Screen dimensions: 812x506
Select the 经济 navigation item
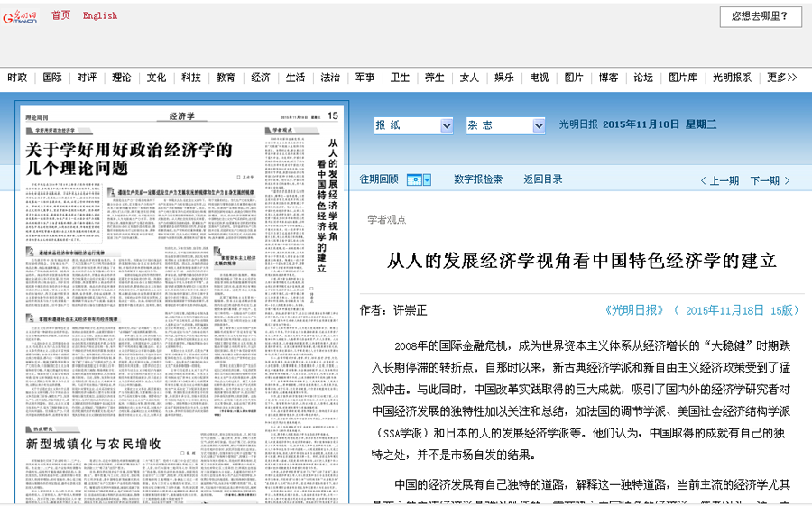261,78
